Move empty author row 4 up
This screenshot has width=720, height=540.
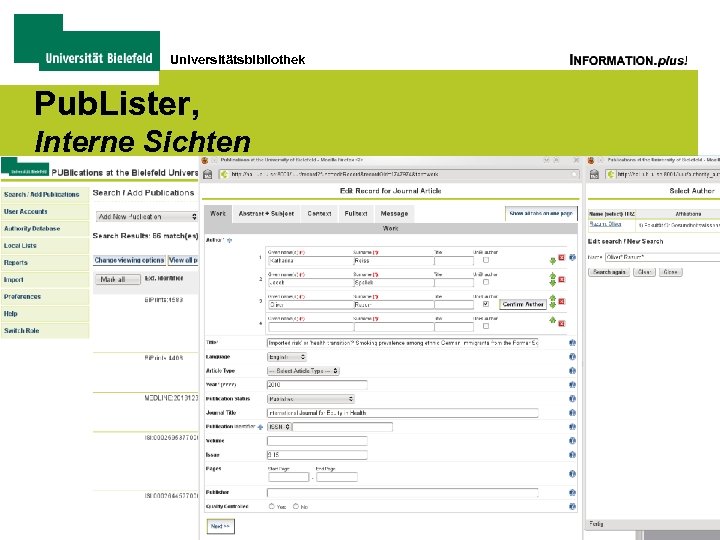pos(553,320)
